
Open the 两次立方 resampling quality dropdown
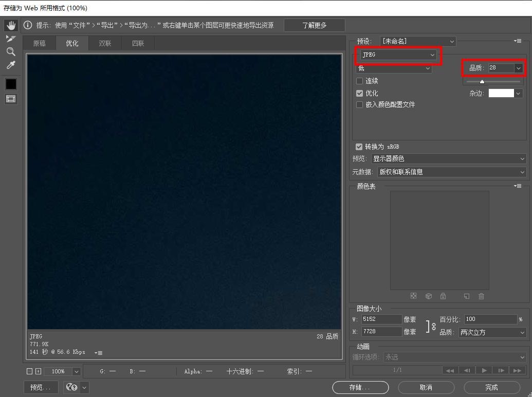(492, 332)
